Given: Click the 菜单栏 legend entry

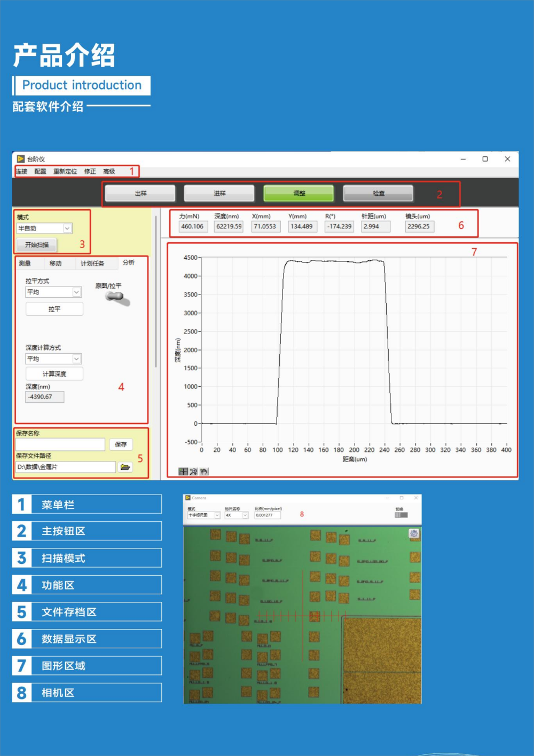Looking at the screenshot, I should (87, 504).
